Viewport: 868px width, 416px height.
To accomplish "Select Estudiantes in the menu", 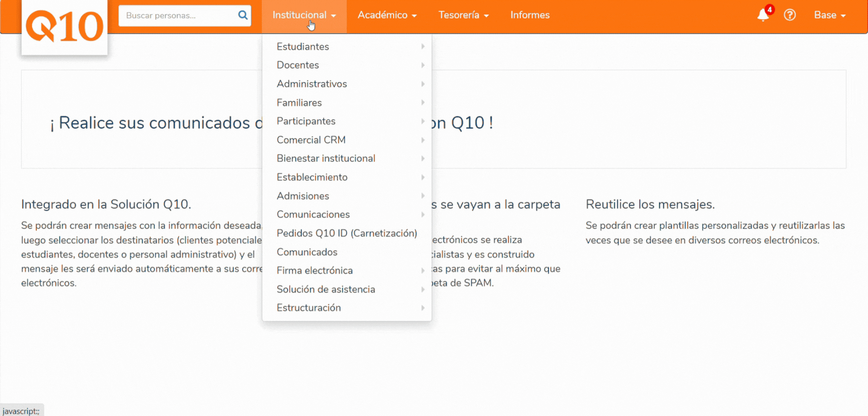I will click(x=347, y=47).
